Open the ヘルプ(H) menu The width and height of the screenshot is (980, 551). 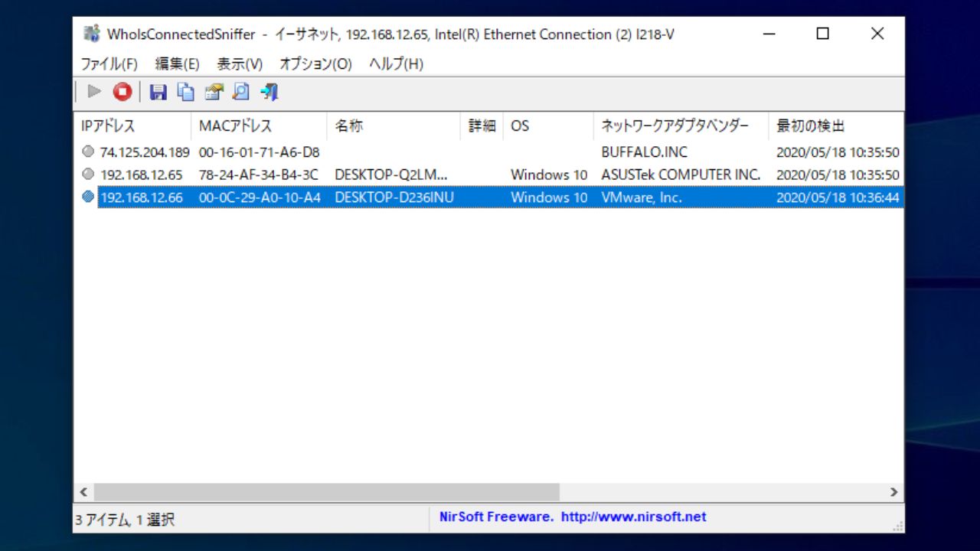pos(396,64)
